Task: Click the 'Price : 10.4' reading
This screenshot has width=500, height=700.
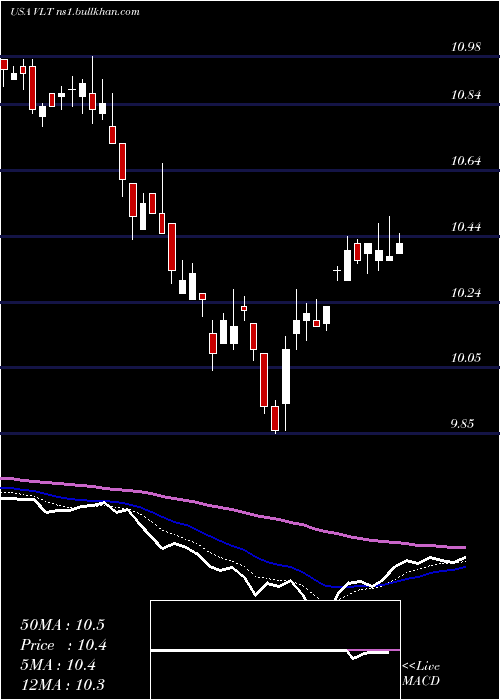Action: click(x=64, y=645)
